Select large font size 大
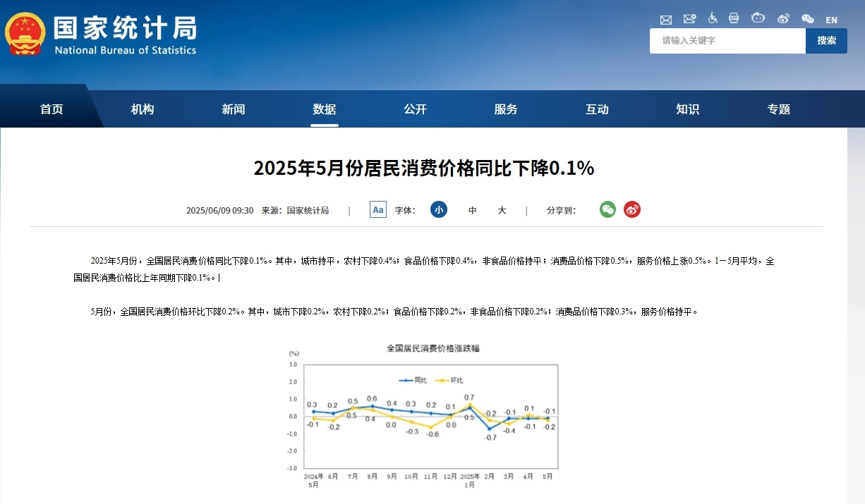The height and width of the screenshot is (504, 865). pos(502,210)
